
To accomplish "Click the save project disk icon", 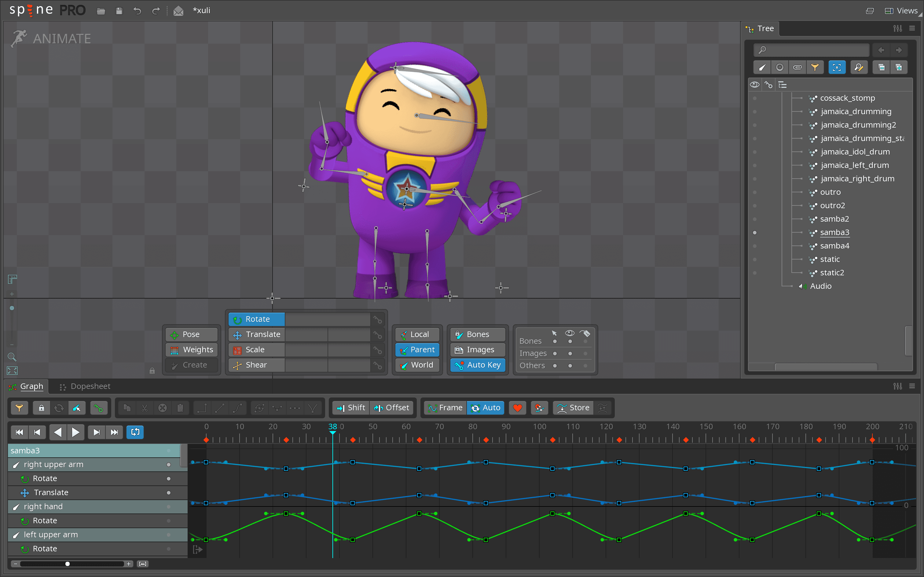I will [x=119, y=11].
